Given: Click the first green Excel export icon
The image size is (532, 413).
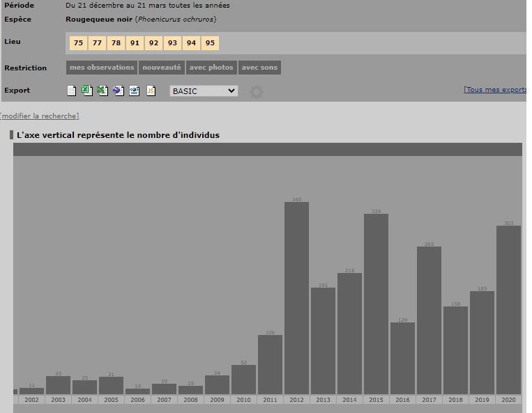Looking at the screenshot, I should pyautogui.click(x=86, y=91).
